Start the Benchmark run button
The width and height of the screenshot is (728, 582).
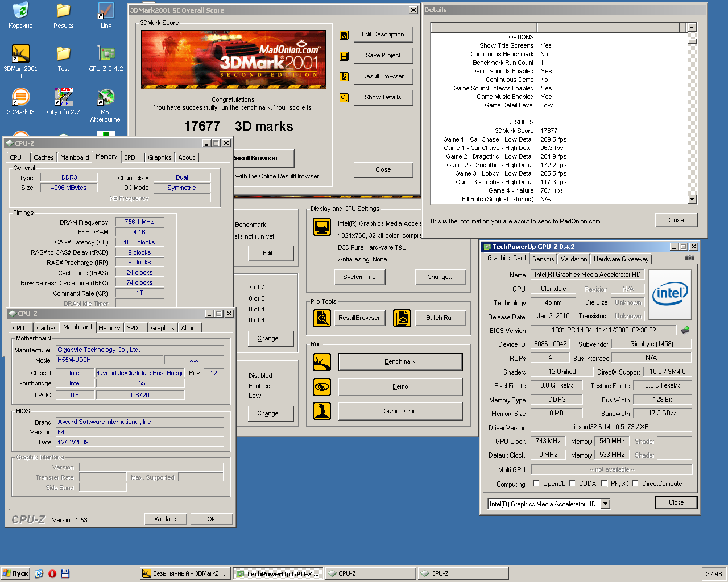[400, 362]
